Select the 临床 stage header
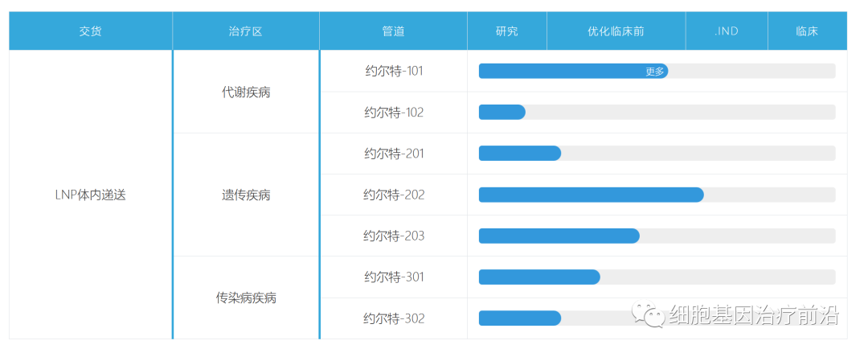868x353 pixels. click(807, 31)
